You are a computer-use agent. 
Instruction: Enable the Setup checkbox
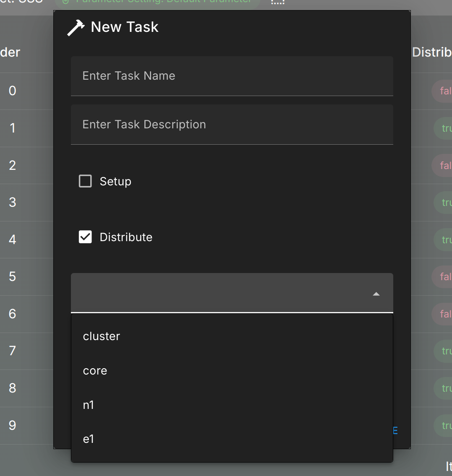point(85,181)
